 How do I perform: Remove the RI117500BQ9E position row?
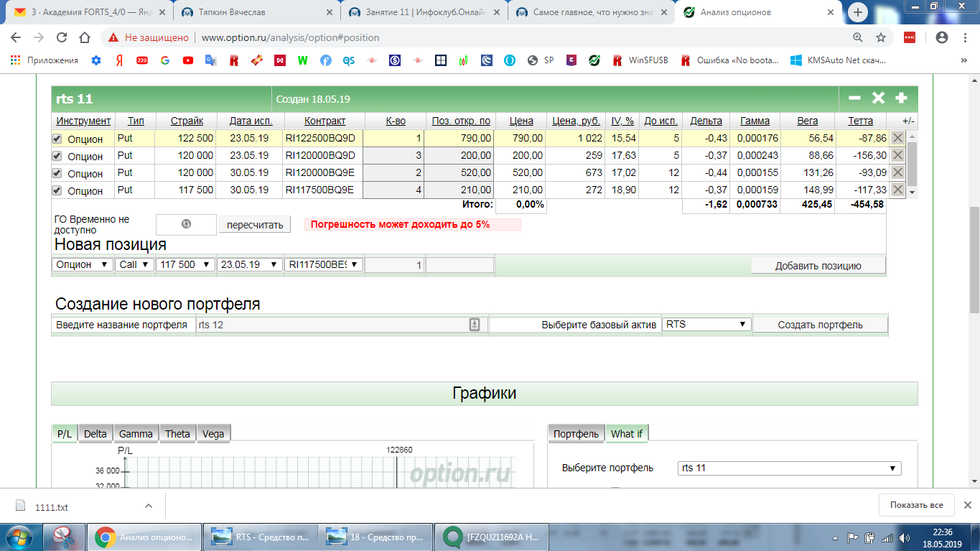897,190
